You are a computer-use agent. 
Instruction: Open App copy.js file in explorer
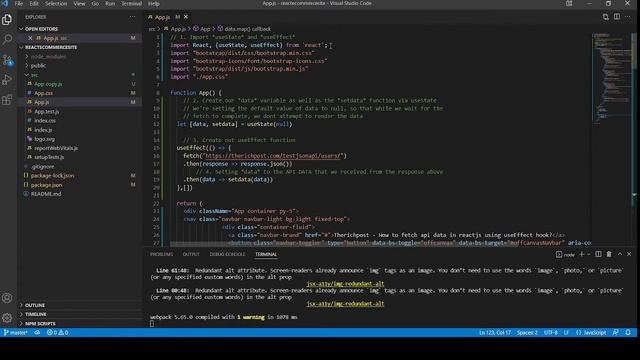[48, 84]
